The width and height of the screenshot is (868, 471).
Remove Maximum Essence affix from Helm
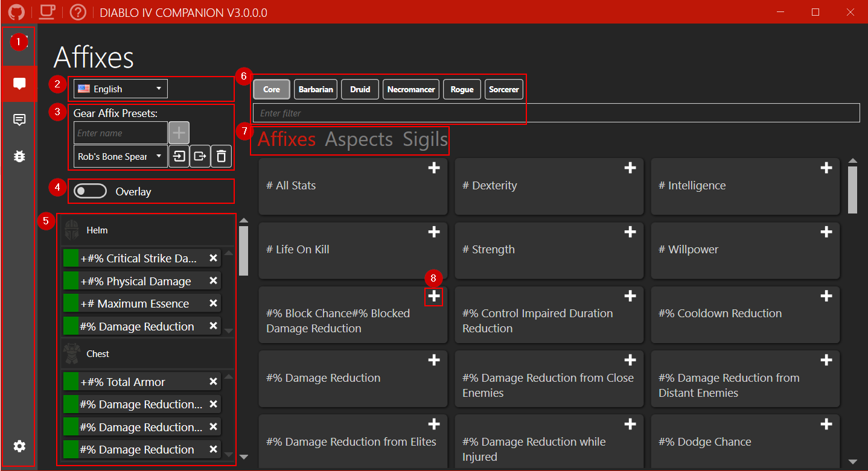point(213,303)
